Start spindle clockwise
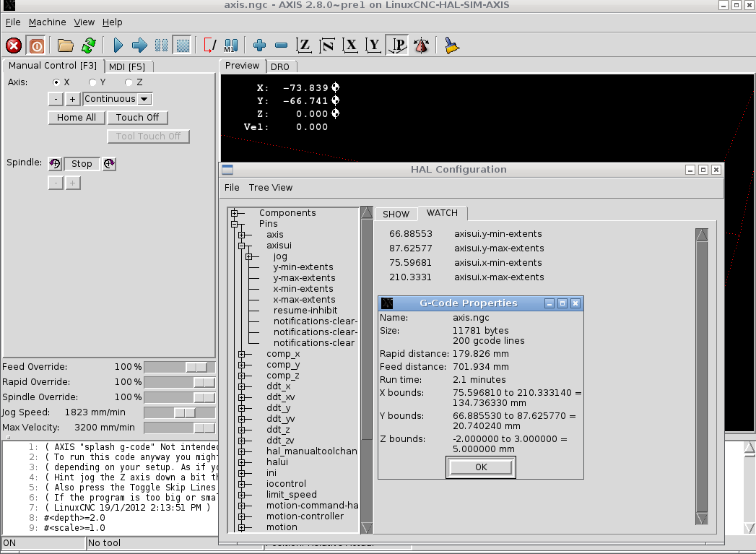756x554 pixels. click(110, 164)
